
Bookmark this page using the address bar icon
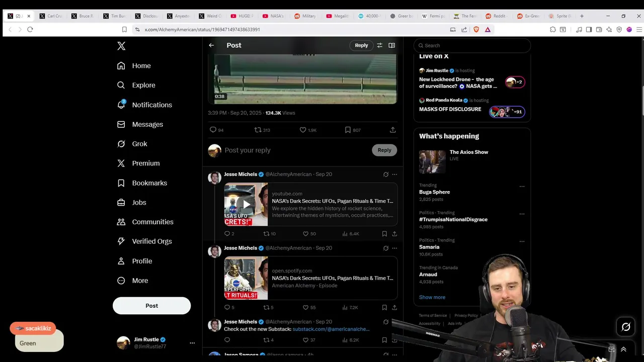pos(124,30)
